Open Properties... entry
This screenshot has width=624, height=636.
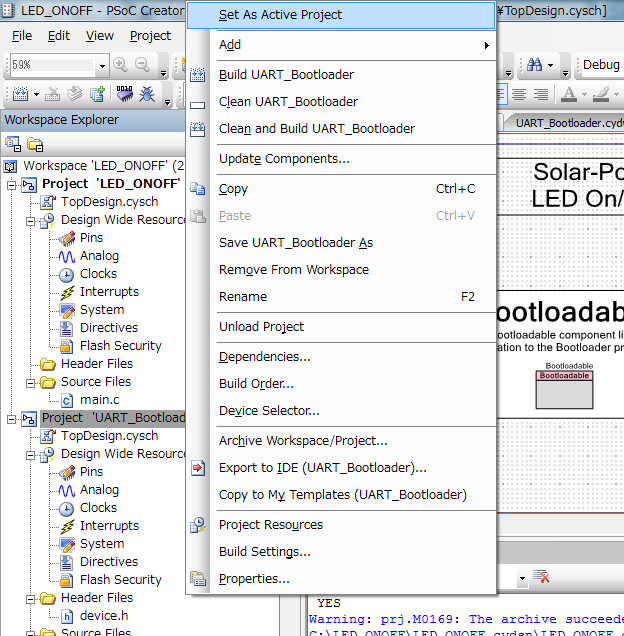[341, 578]
